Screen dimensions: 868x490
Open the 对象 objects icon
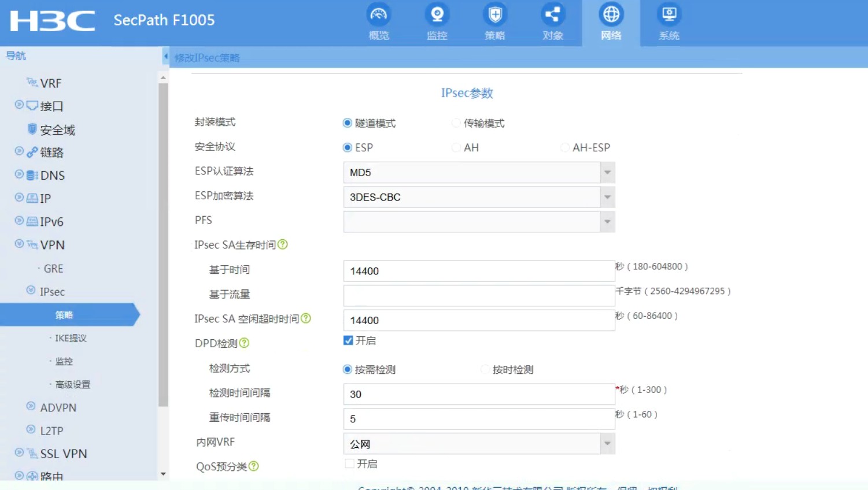(x=553, y=14)
